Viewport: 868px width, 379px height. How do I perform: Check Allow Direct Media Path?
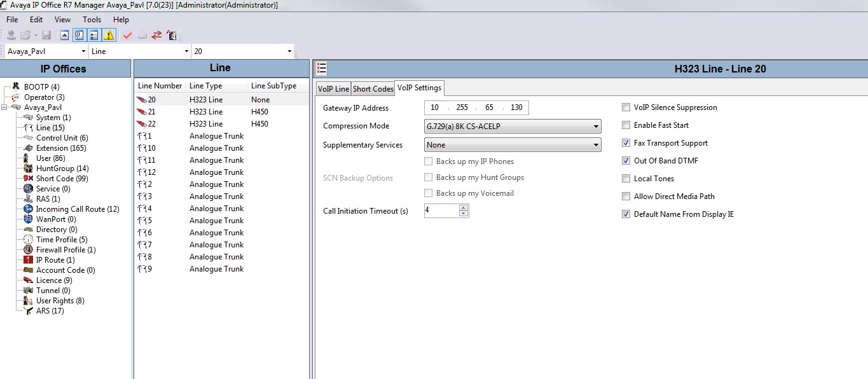[x=626, y=196]
